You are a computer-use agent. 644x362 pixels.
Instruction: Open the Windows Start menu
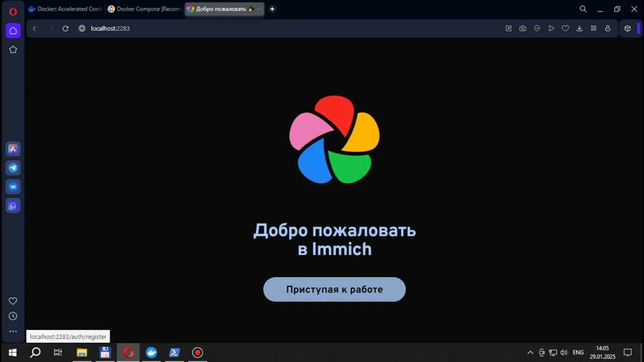coord(13,352)
